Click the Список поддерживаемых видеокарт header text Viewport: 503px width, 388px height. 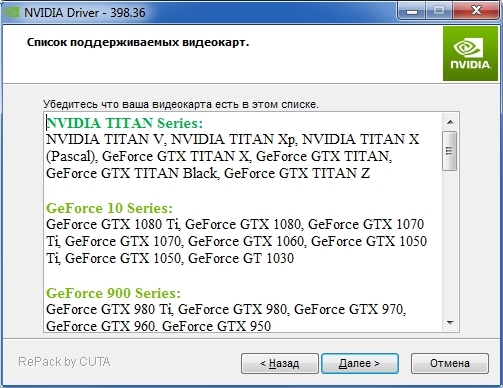point(138,43)
